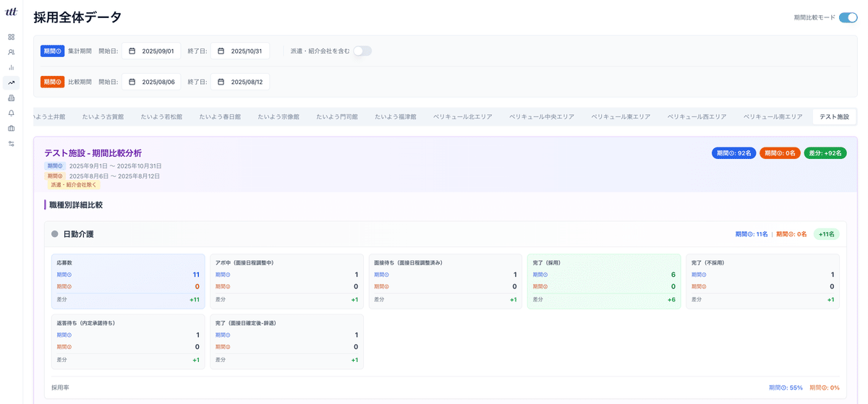The image size is (868, 404).
Task: Click the 返答待ち（内定承諾待ち） card
Action: [128, 342]
